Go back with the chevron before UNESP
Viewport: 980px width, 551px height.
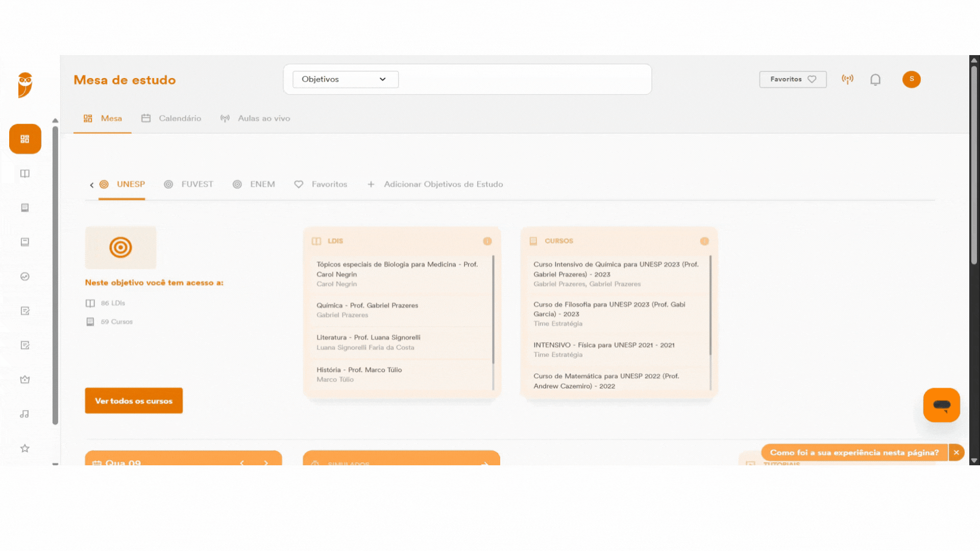pos(91,185)
